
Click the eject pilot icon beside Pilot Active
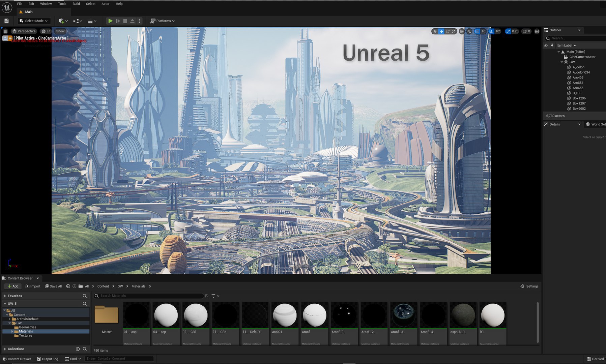click(5, 38)
